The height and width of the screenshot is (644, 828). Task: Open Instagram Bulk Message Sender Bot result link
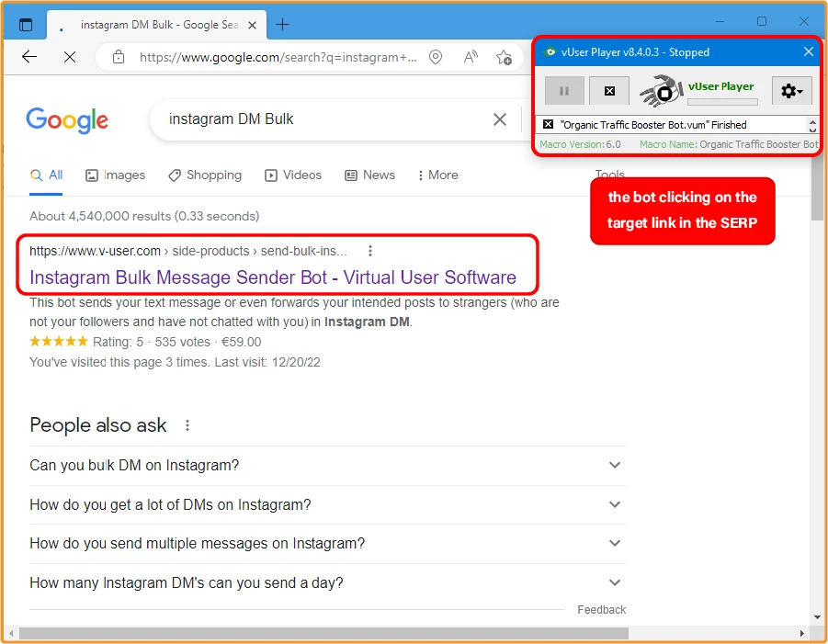coord(273,277)
